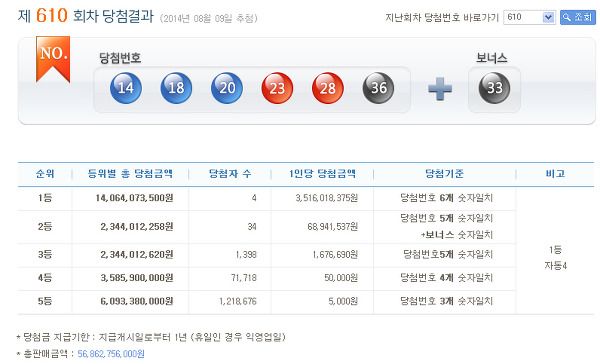Click the 등위별 총 당첨금액 column header
Screen dimensions: 600x364
click(x=130, y=174)
